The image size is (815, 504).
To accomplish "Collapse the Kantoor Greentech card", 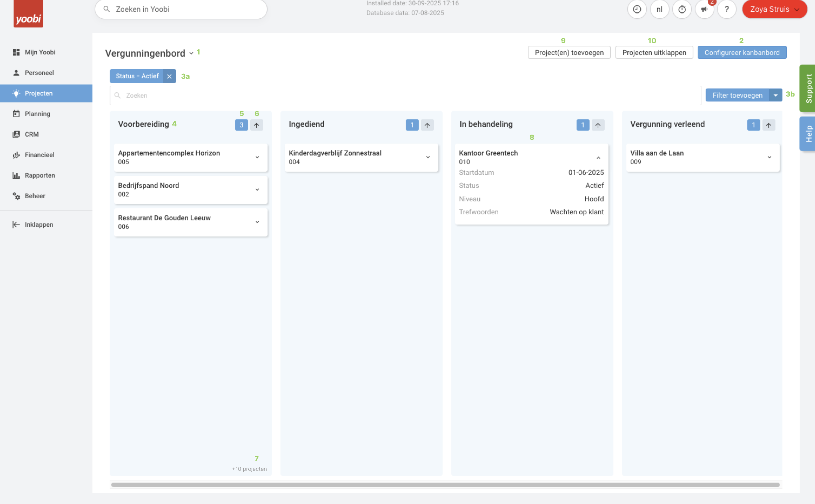I will (x=598, y=158).
